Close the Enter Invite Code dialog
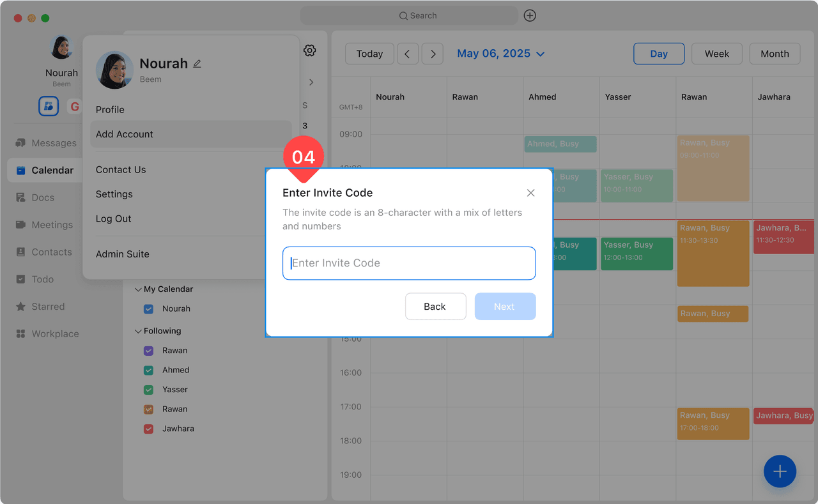818x504 pixels. coord(530,193)
